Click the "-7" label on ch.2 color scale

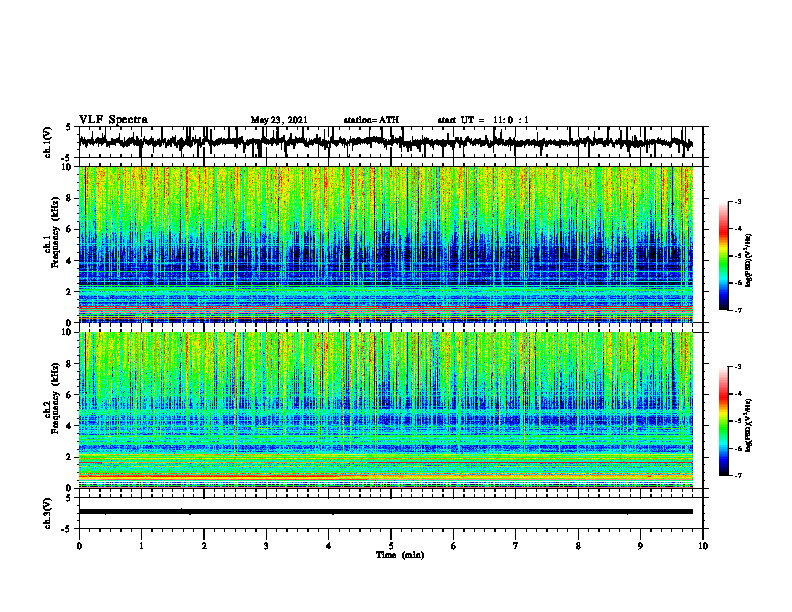(x=738, y=475)
